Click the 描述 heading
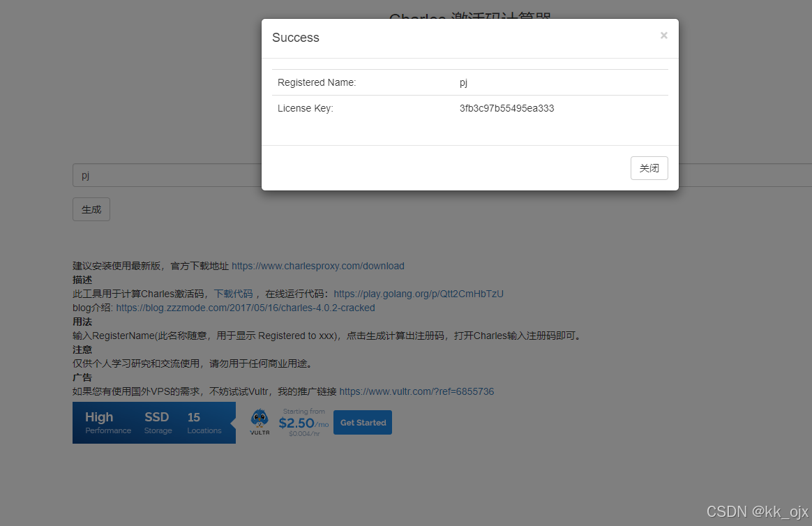The width and height of the screenshot is (812, 526). tap(82, 280)
